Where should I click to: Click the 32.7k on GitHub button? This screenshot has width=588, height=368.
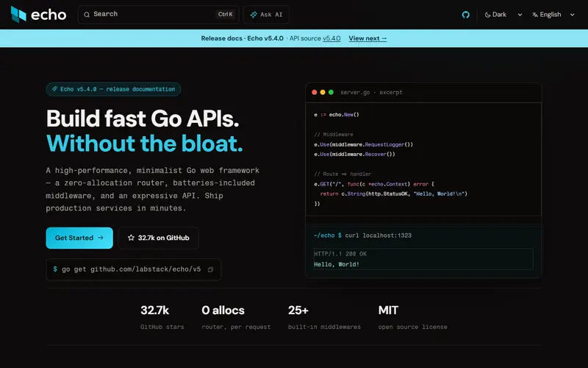[158, 238]
